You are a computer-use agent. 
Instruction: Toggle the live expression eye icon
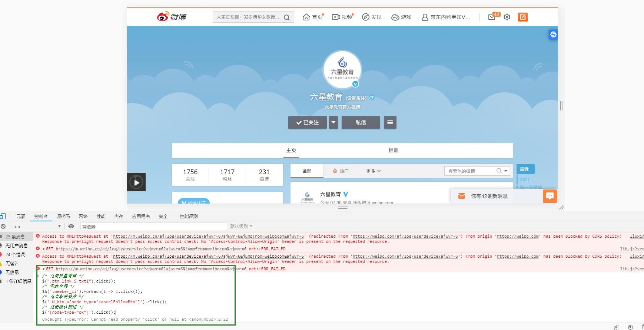point(71,226)
